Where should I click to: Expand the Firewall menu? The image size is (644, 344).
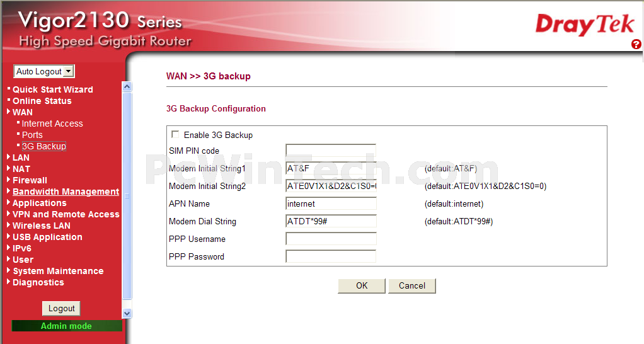pyautogui.click(x=30, y=180)
